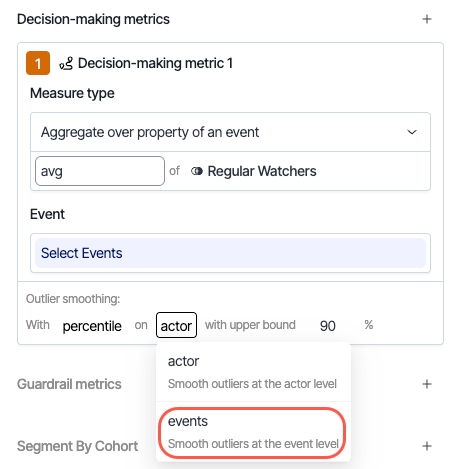Viewport: 451px width, 469px height.
Task: Click the plus icon beside Segment By Cohort
Action: 427,446
